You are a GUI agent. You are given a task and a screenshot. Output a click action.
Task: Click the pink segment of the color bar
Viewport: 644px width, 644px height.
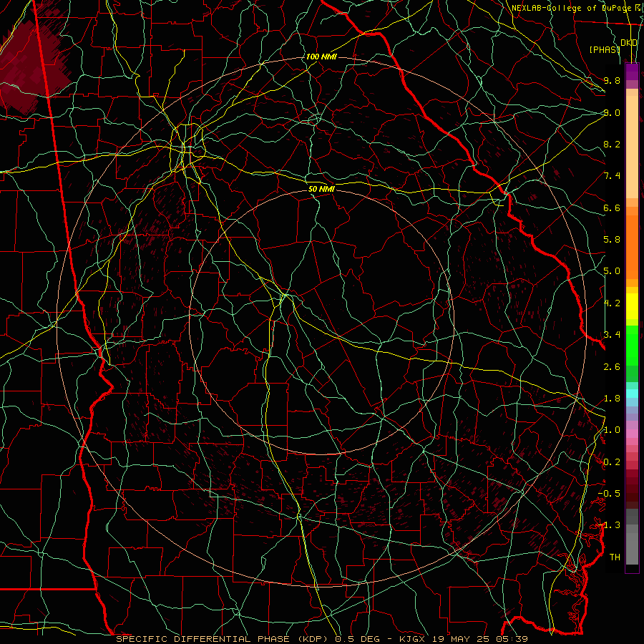[x=632, y=434]
